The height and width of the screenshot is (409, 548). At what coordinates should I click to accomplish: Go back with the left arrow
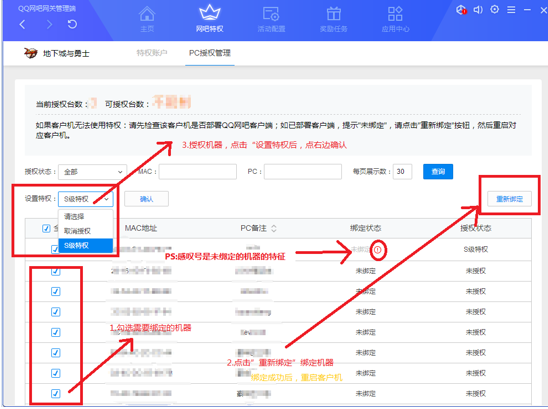tap(23, 24)
